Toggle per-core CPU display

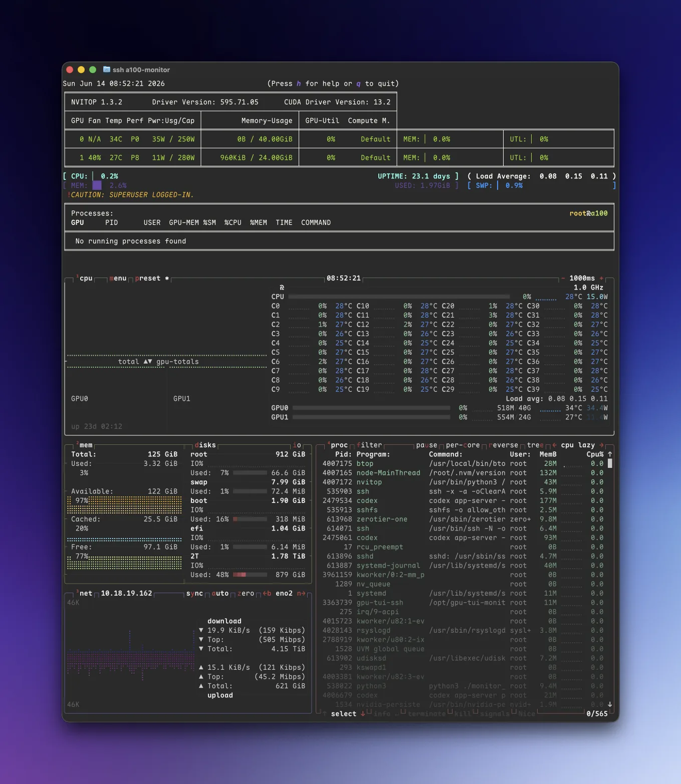pos(463,445)
